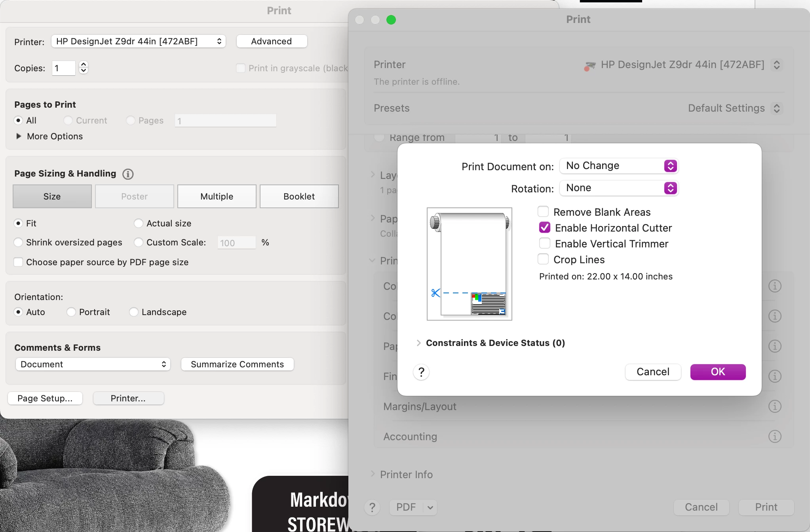Enable the Remove Blank Areas checkbox
This screenshot has height=532, width=810.
coord(543,212)
